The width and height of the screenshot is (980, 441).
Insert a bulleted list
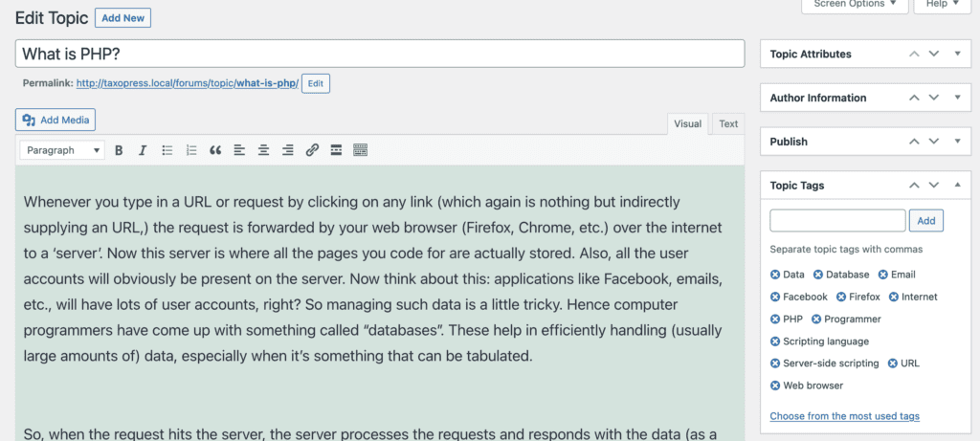tap(167, 150)
